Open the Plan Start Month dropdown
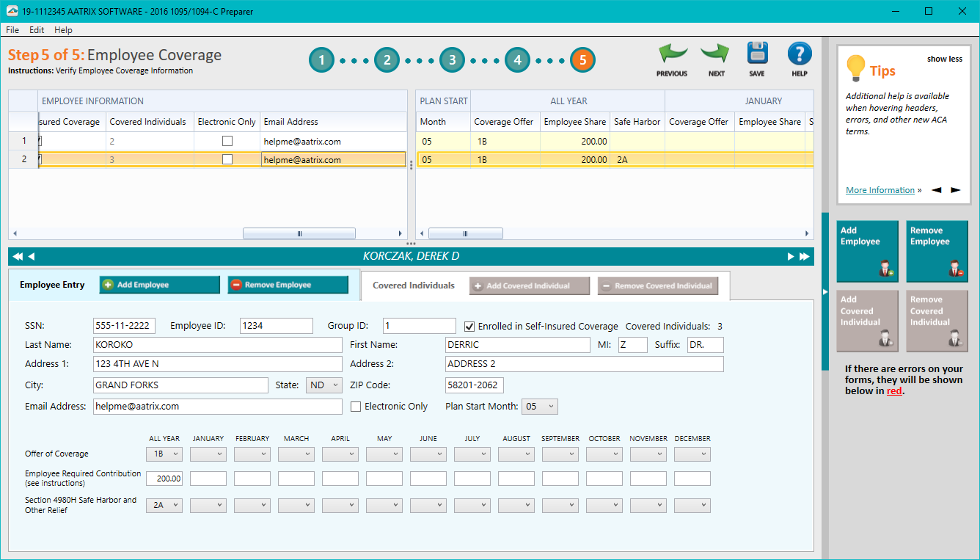 (539, 406)
